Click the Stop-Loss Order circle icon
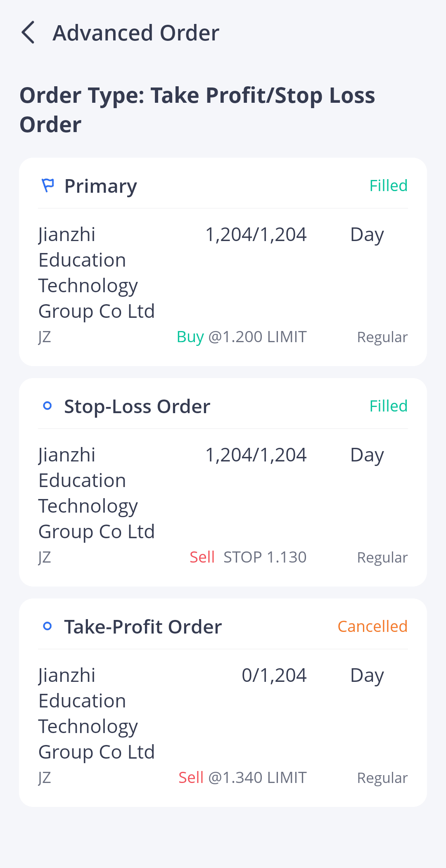The height and width of the screenshot is (868, 446). [x=47, y=406]
